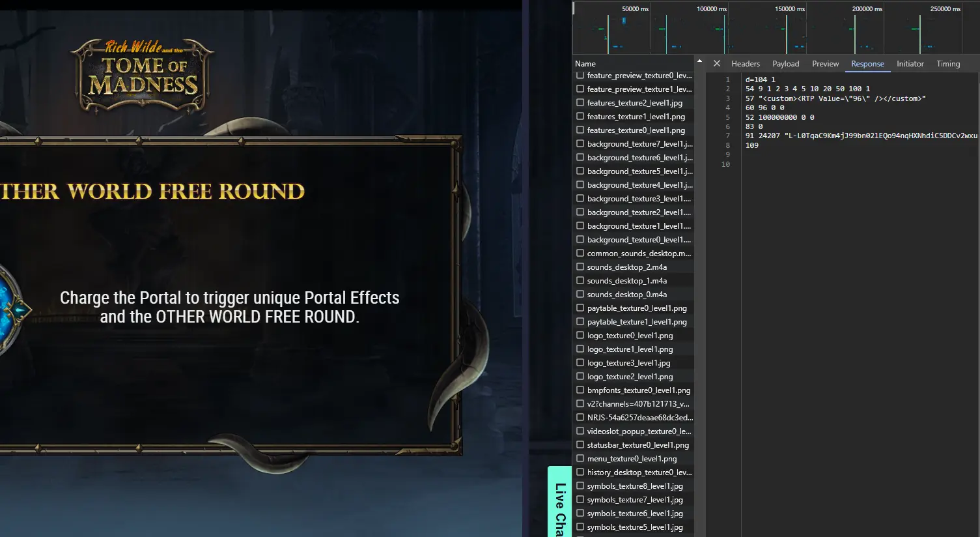Show the Initiator tab

(910, 64)
